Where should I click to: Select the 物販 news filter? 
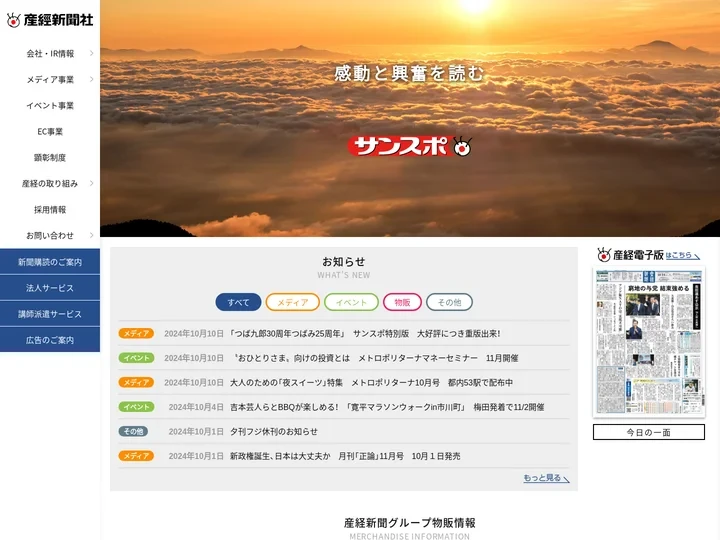tap(402, 302)
